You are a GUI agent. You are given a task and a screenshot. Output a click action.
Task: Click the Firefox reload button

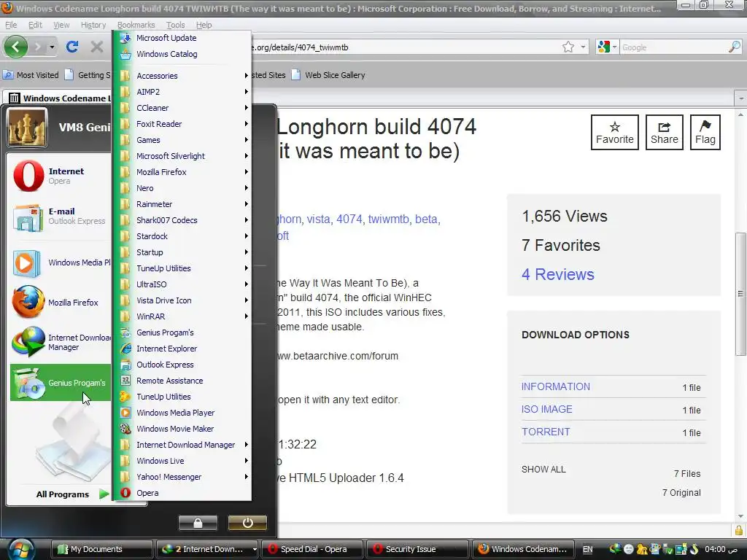click(72, 47)
